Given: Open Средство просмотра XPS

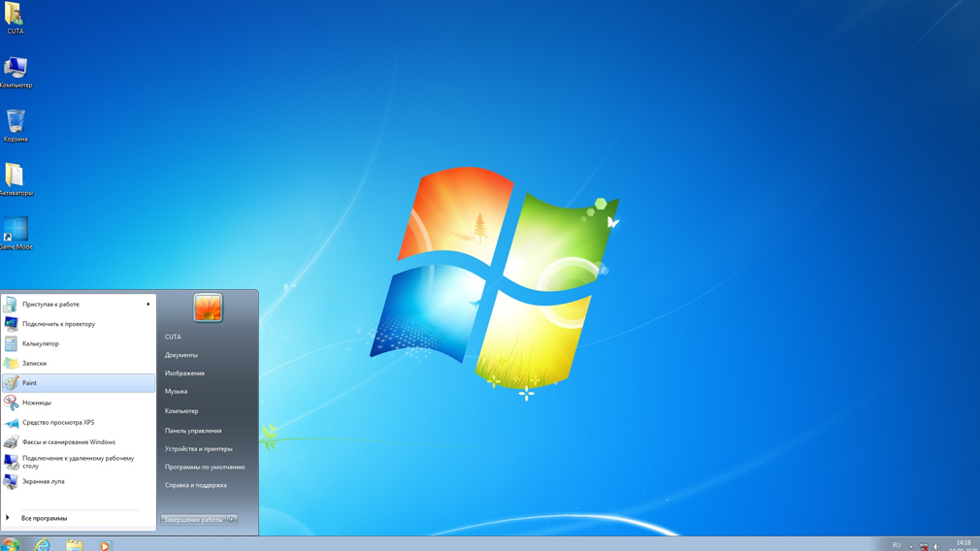Looking at the screenshot, I should [79, 422].
